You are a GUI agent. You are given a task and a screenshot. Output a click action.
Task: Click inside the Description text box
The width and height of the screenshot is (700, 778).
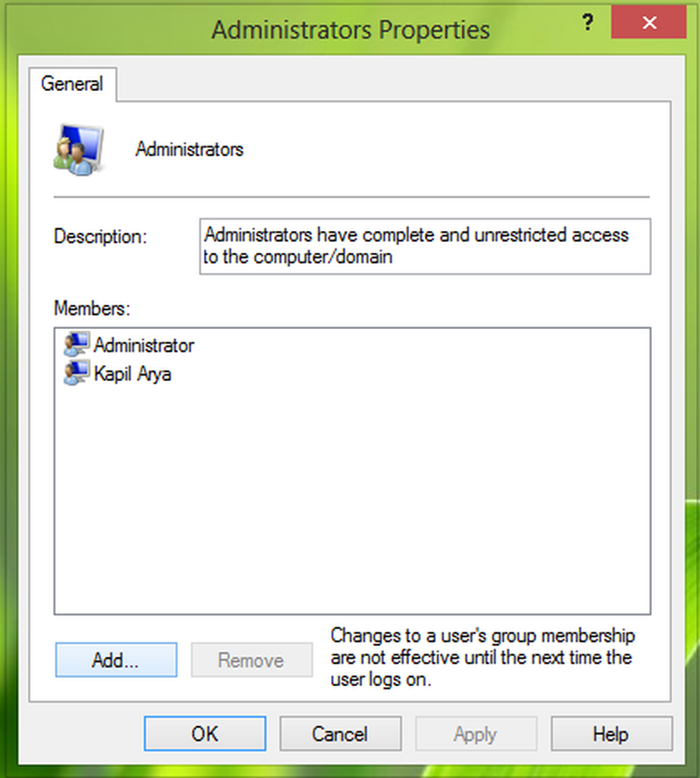click(425, 246)
